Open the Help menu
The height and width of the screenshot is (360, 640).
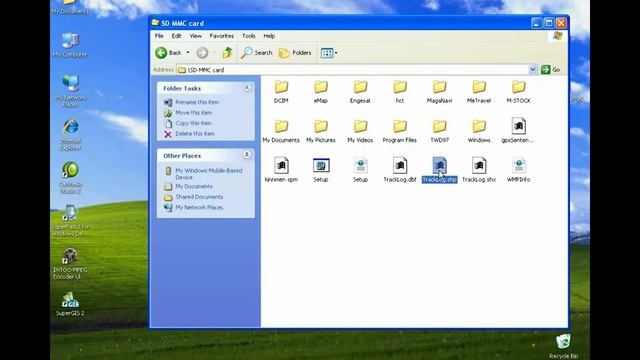tap(269, 36)
